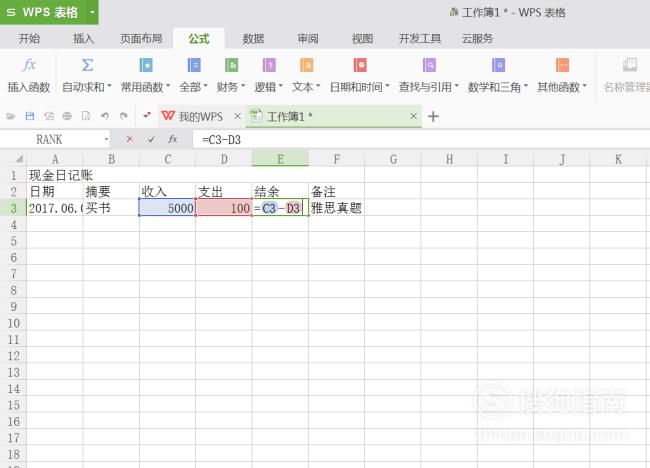Click the Open file folder icon
The image size is (650, 468).
pyautogui.click(x=11, y=116)
